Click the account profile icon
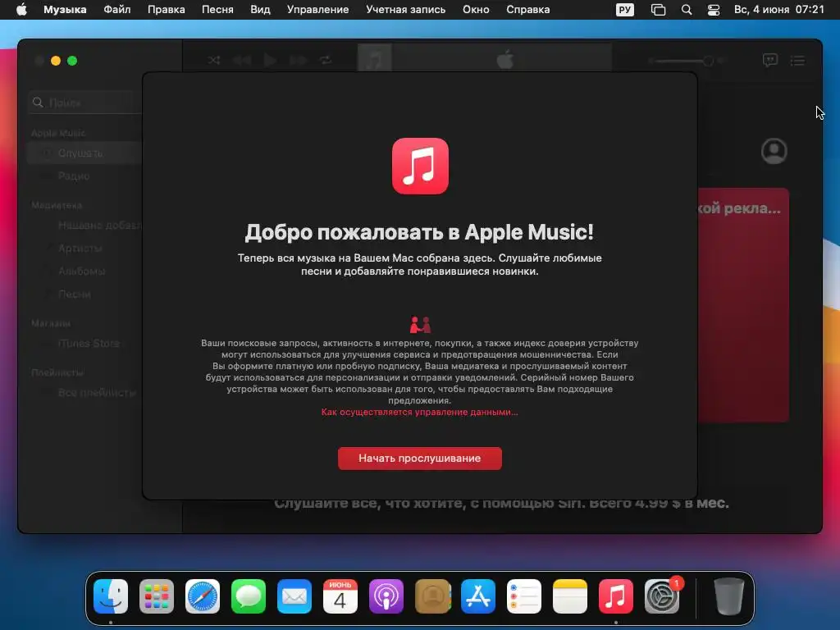Screen dimensions: 840x630 click(774, 152)
